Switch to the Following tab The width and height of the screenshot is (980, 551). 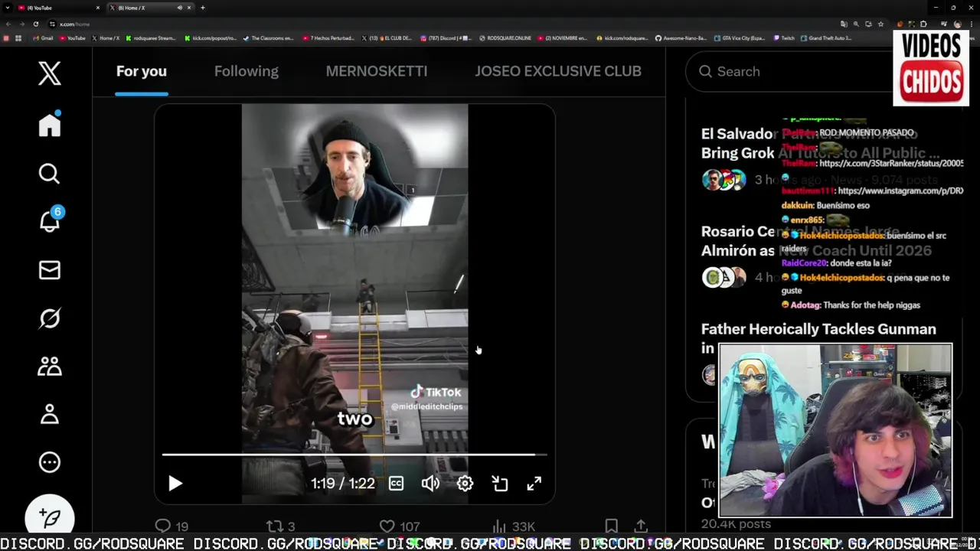(x=247, y=71)
